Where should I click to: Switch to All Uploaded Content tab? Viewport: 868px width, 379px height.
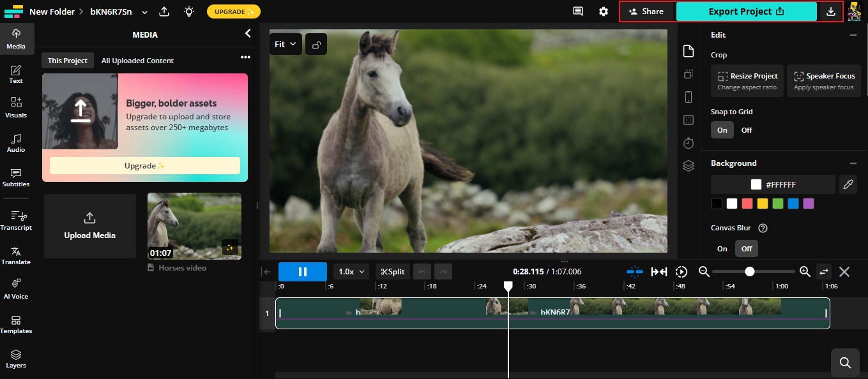(x=137, y=61)
